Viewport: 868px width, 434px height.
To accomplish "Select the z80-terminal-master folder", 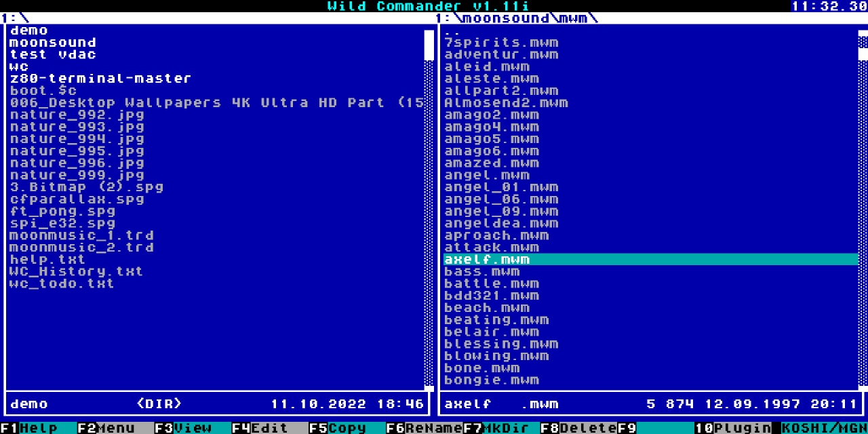I will pos(100,79).
